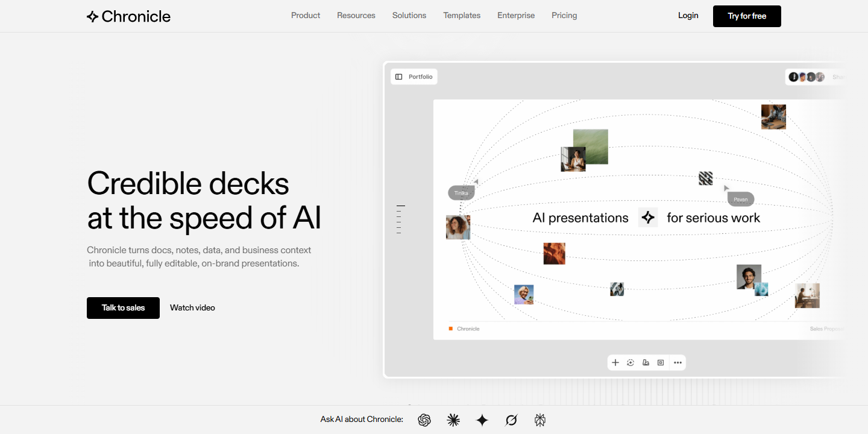Open the theme swatches icon in slide toolbar
868x434 pixels.
pos(646,362)
